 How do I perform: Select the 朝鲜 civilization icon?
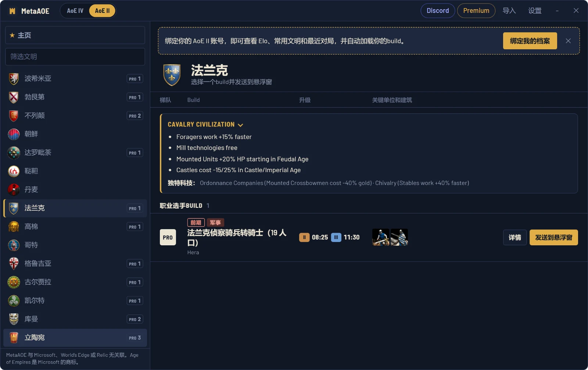coord(14,134)
